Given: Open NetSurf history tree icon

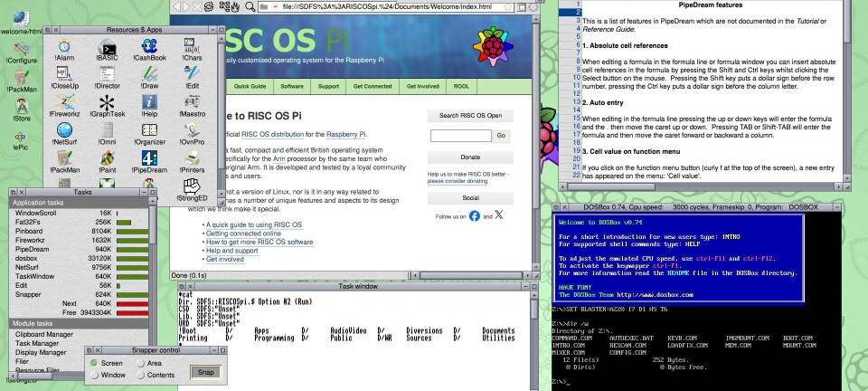Looking at the screenshot, I should 224,6.
